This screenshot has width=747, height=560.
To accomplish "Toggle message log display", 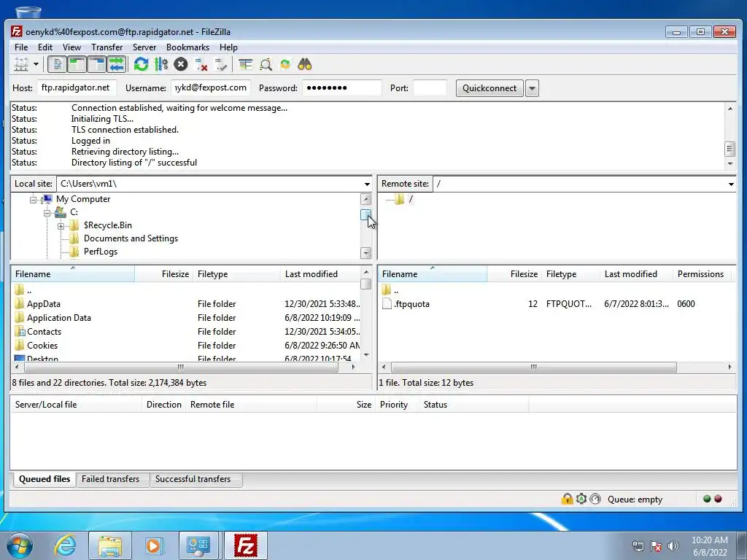I will (57, 64).
